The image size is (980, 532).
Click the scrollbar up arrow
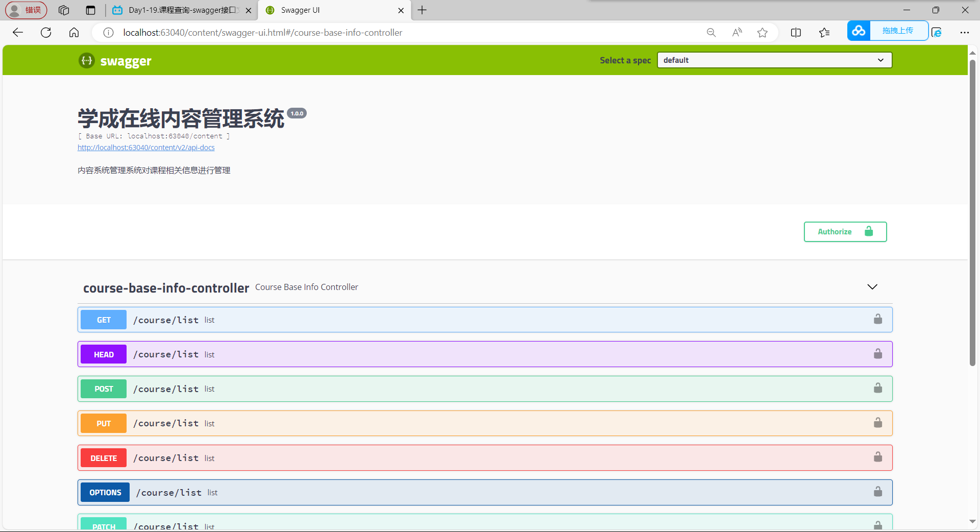tap(972, 53)
